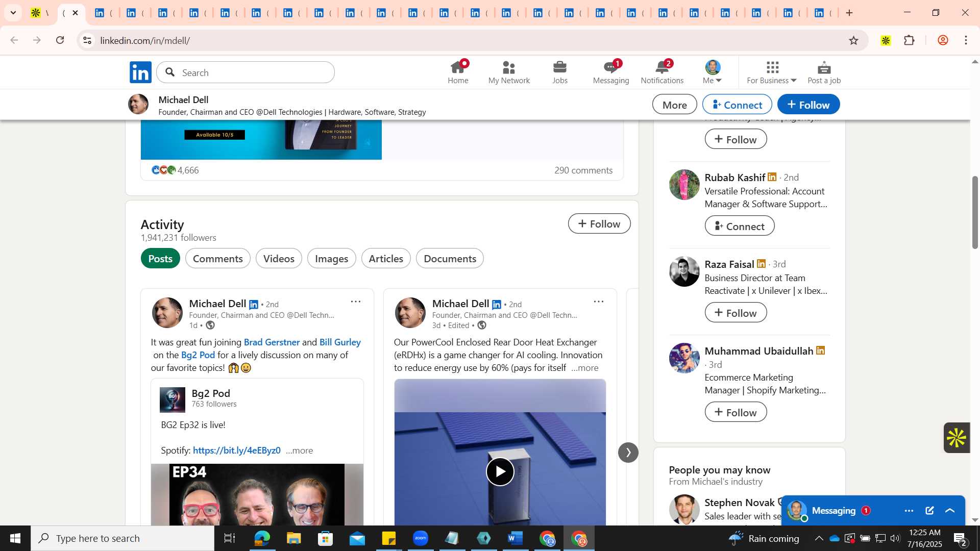Click the address bar URL
This screenshot has width=980, height=551.
pos(145,40)
